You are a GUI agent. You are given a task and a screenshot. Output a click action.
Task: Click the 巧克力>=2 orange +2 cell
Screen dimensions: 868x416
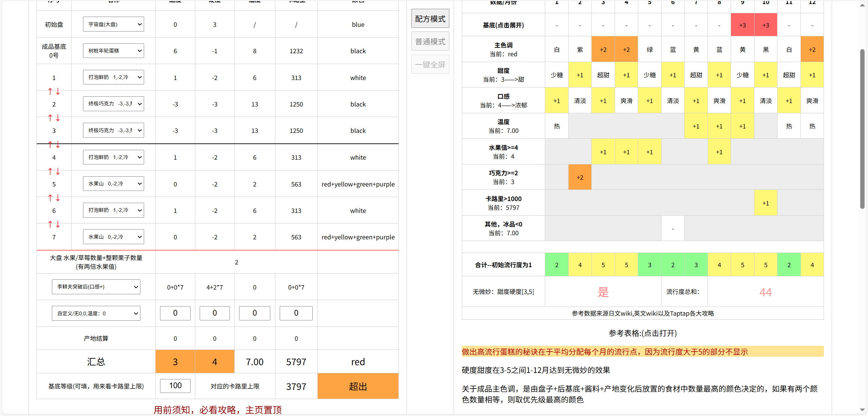click(580, 177)
